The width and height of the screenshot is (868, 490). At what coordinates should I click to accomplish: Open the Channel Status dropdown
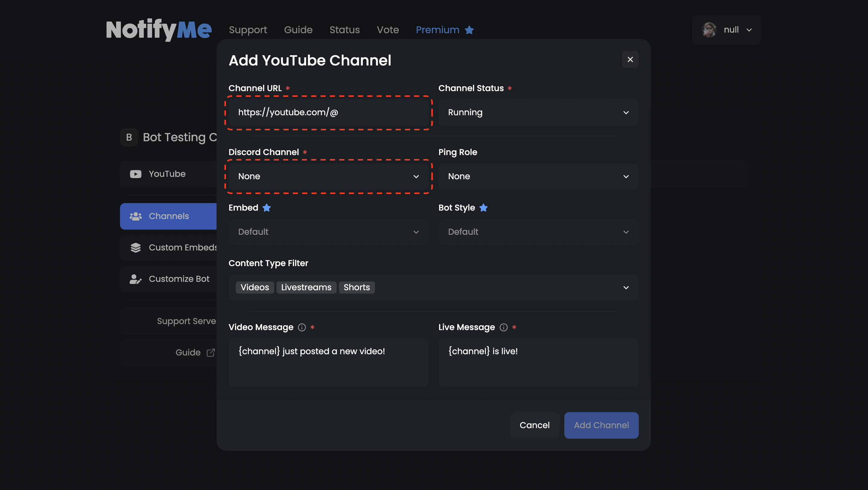(x=538, y=113)
